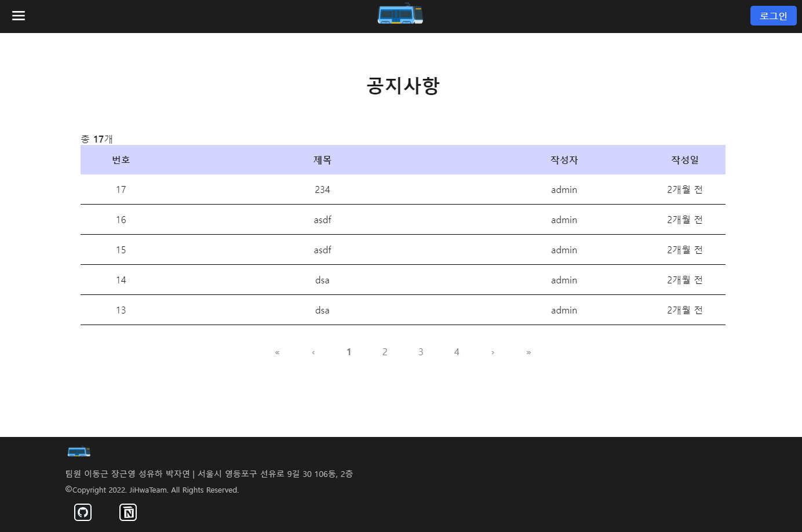Click the Copyright 2022 JiHwaTeam text
The image size is (802, 532).
click(x=152, y=490)
